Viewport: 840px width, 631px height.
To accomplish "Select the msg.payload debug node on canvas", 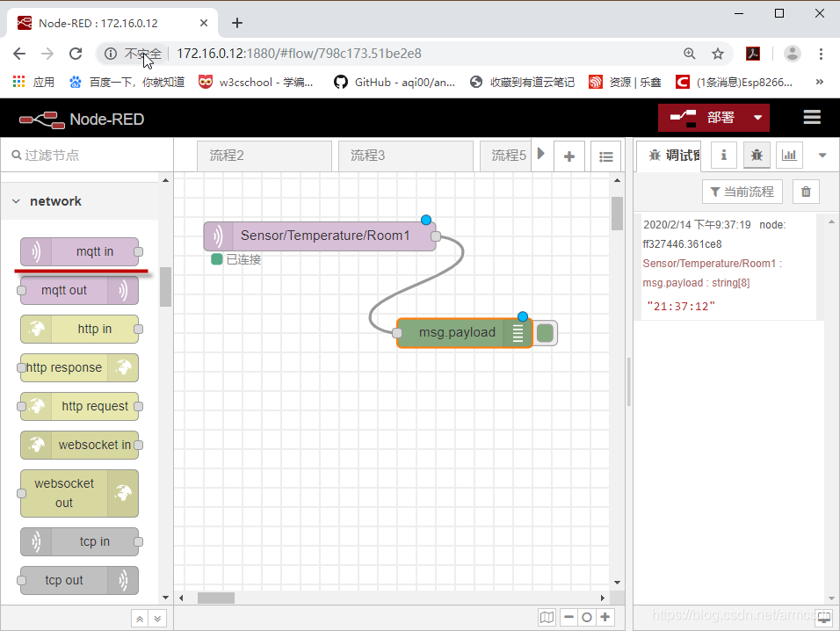I will click(464, 333).
